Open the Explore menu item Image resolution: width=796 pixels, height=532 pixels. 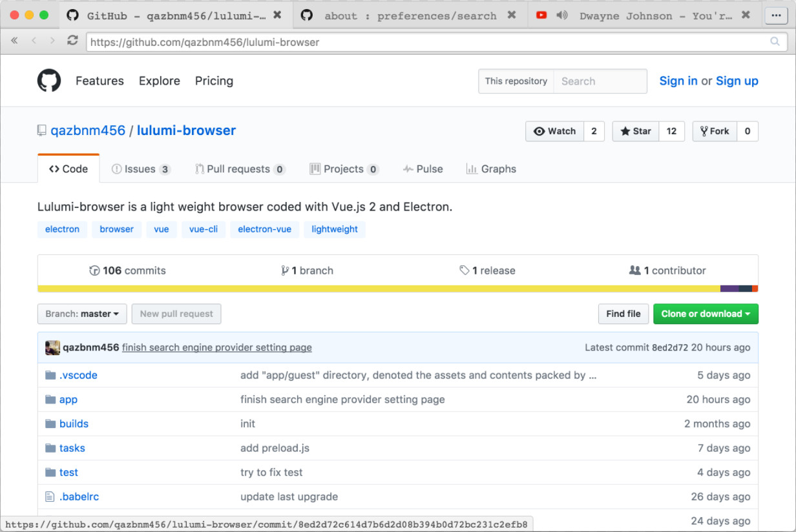[159, 81]
